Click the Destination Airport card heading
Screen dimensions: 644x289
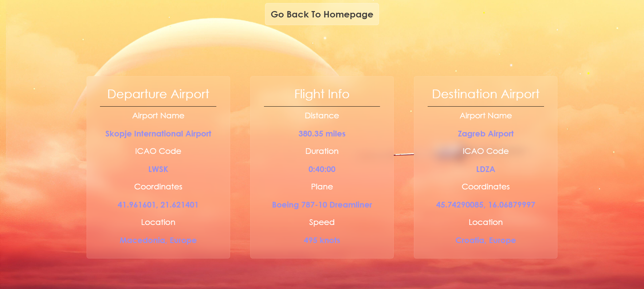tap(485, 94)
